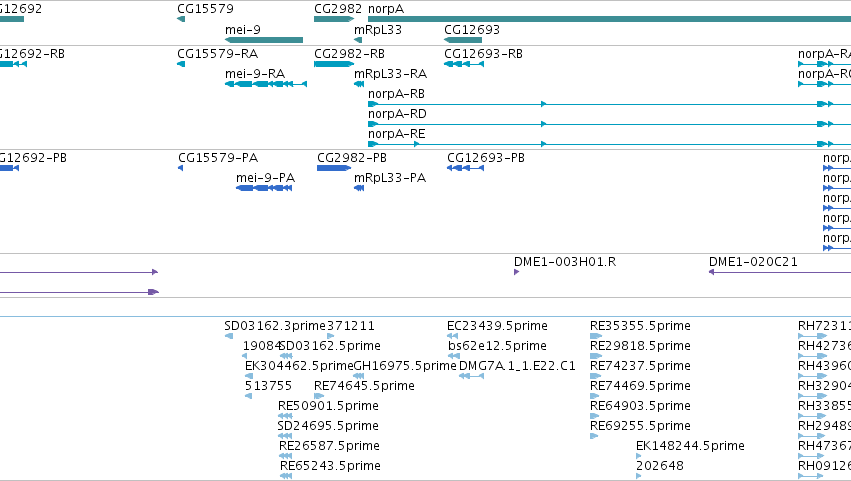This screenshot has height=481, width=851.
Task: Click the RE26587.5prime EST label
Action: click(329, 446)
